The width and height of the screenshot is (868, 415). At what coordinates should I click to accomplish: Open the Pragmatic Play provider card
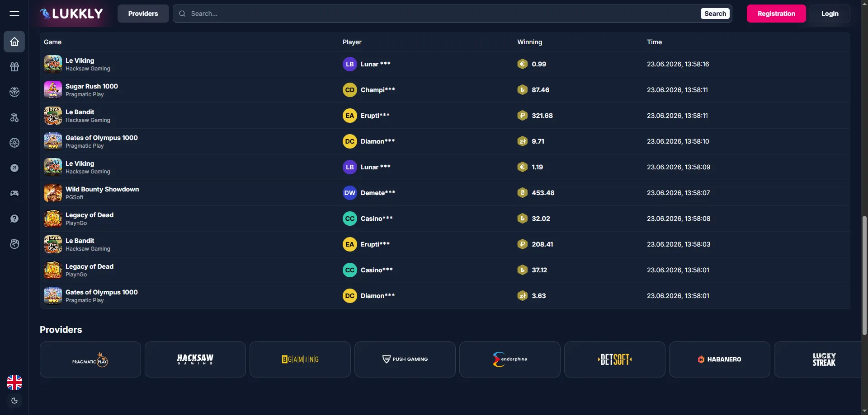point(90,359)
